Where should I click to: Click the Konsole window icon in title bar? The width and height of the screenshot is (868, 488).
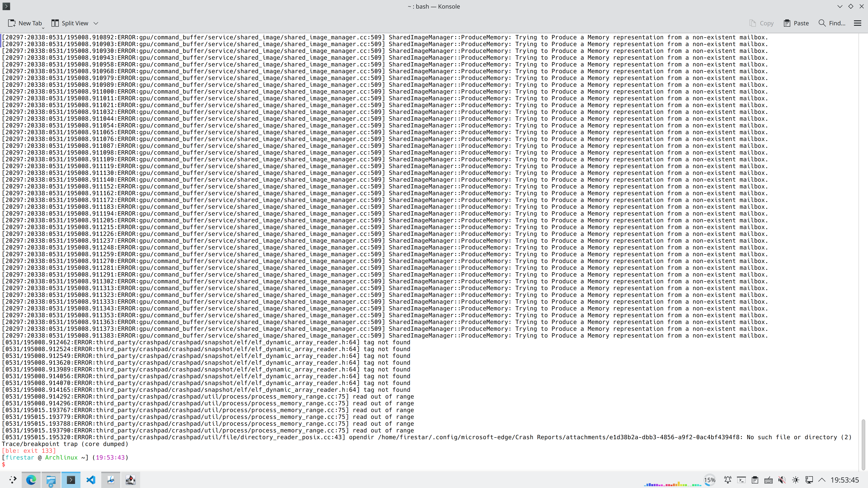point(6,6)
